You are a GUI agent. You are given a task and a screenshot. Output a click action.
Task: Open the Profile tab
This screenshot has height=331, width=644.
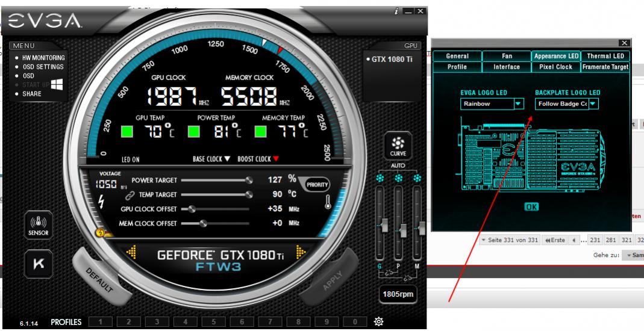457,67
